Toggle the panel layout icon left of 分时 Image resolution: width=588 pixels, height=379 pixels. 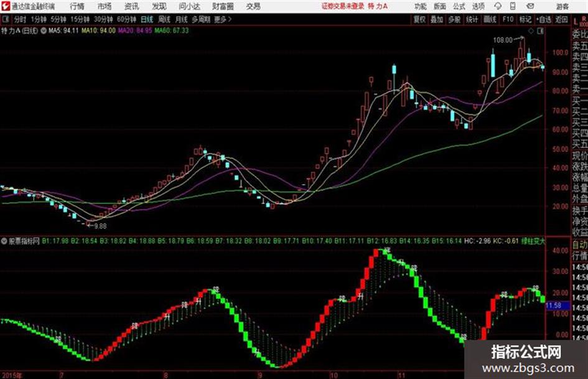click(6, 19)
